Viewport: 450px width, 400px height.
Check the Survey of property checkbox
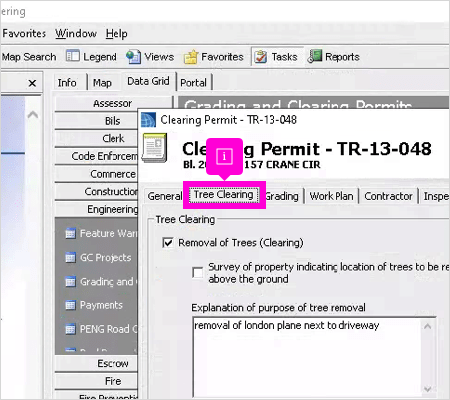(x=198, y=272)
